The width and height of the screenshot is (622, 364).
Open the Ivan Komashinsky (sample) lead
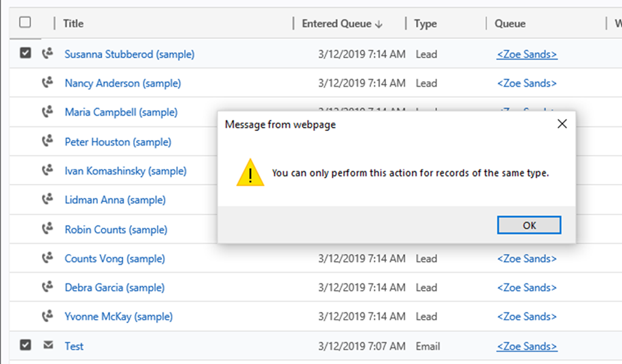125,171
